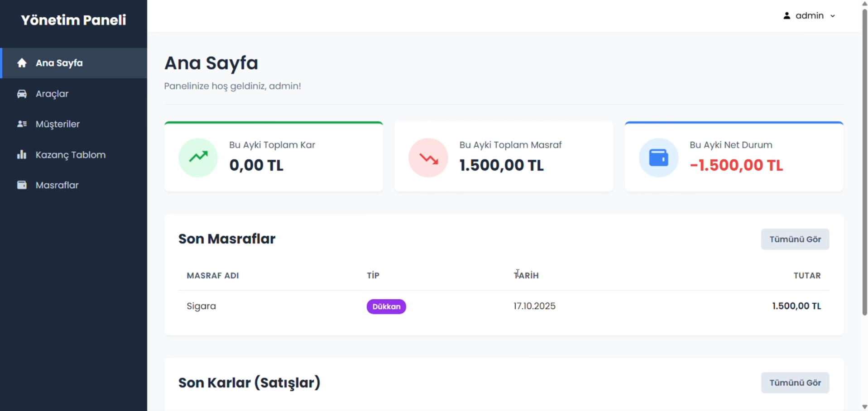The height and width of the screenshot is (411, 868).
Task: Click the user profile icon next to admin
Action: [x=786, y=16]
